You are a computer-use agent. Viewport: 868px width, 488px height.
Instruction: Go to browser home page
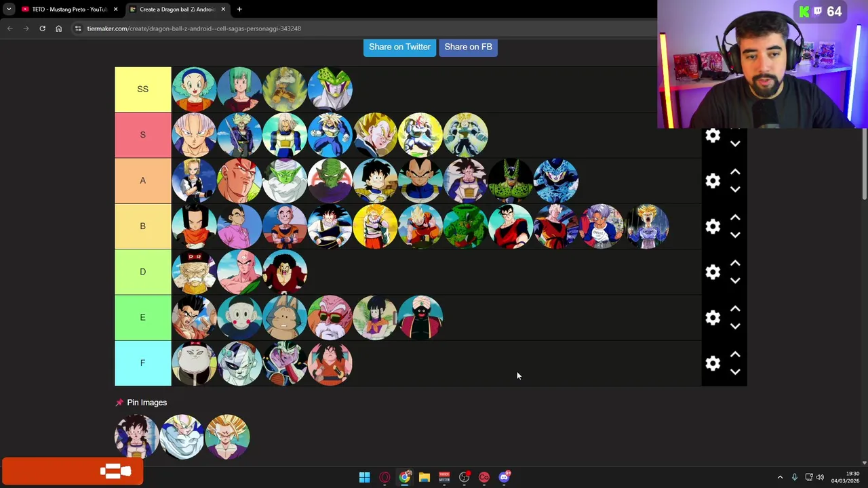(x=58, y=28)
